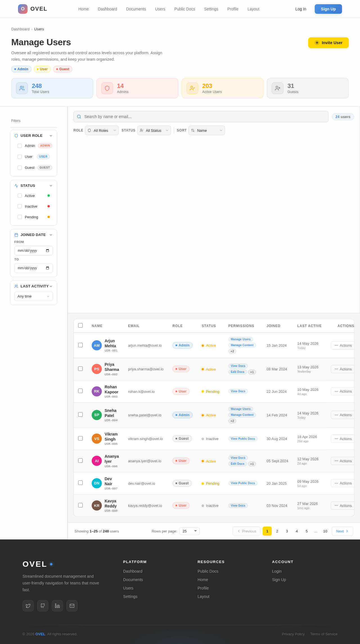Go to the Next page

[343, 531]
